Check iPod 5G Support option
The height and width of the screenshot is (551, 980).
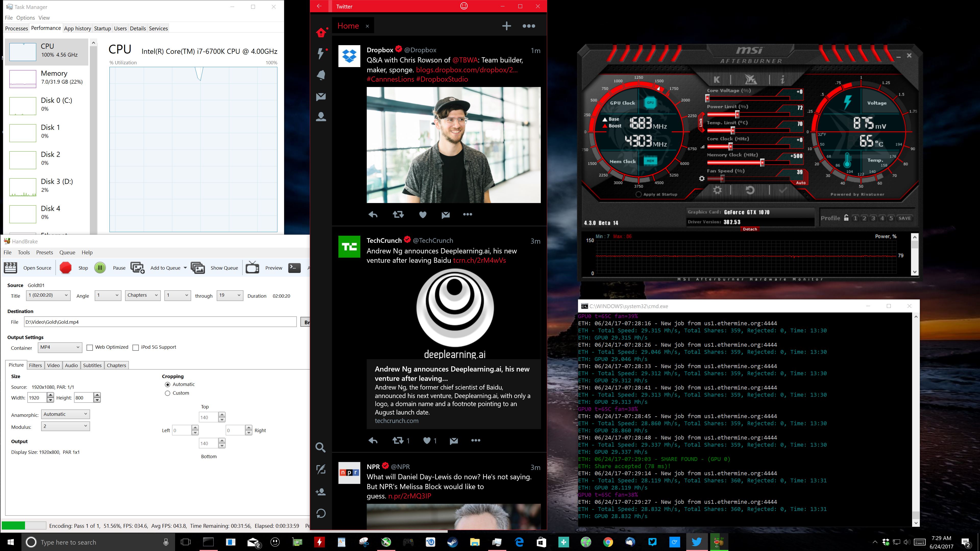click(x=136, y=347)
